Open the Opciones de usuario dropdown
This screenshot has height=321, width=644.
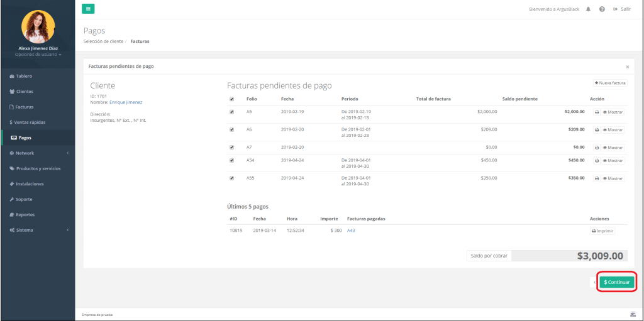click(38, 55)
